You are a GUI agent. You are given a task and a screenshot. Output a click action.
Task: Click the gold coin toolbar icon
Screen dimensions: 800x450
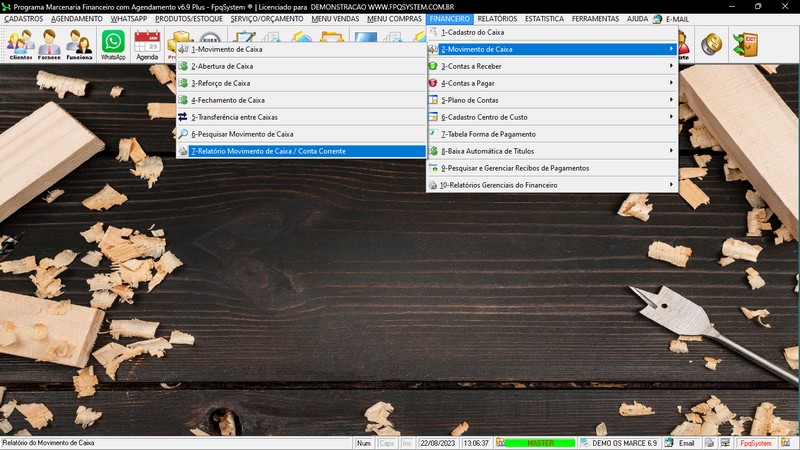711,44
